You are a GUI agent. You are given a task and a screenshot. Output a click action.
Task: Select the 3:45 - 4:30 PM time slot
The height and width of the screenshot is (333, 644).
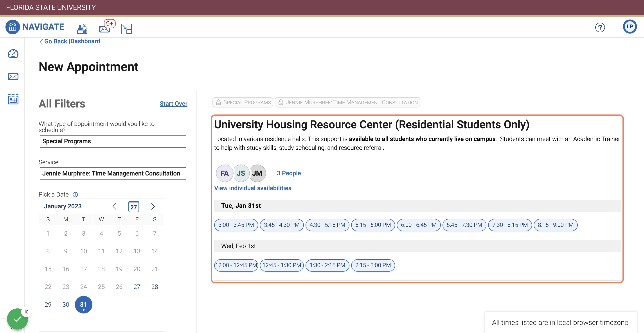pos(281,225)
